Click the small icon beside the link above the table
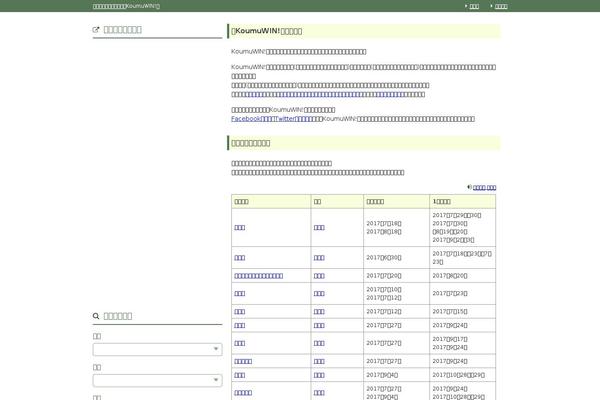This screenshot has height=400, width=600. tap(470, 187)
